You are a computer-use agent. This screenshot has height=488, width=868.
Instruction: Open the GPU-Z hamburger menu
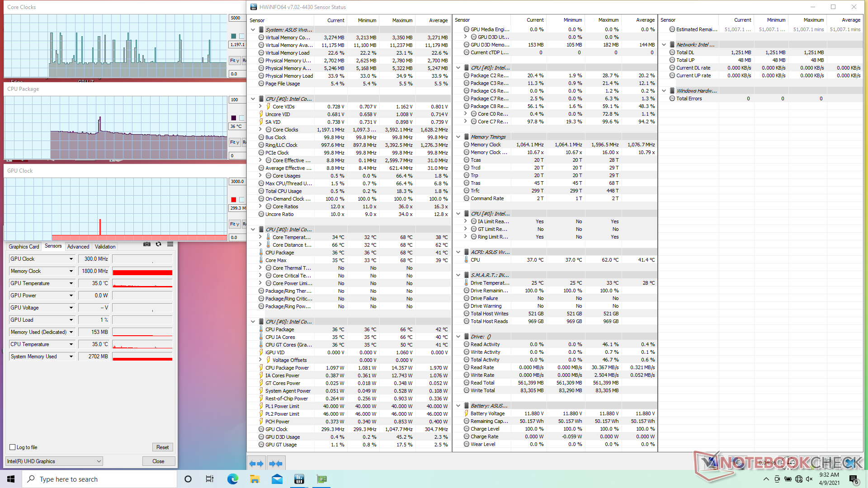click(170, 244)
